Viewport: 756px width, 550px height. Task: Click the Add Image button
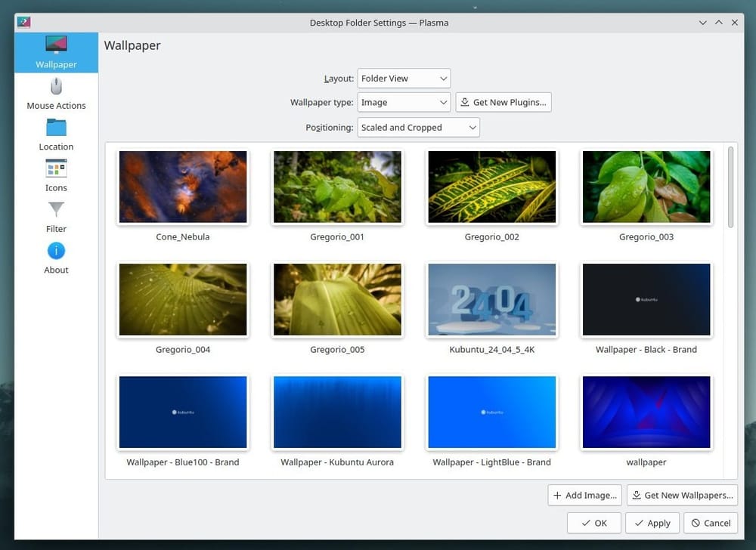point(584,495)
